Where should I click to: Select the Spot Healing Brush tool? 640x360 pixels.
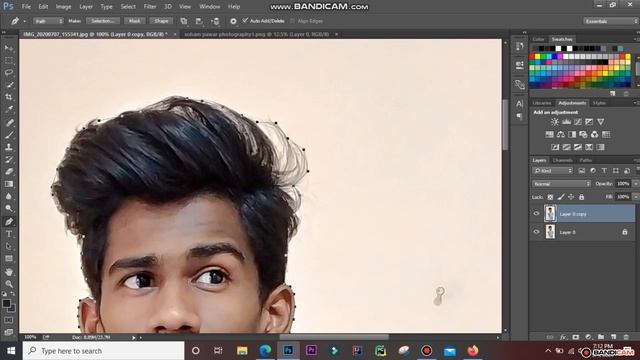pyautogui.click(x=9, y=122)
